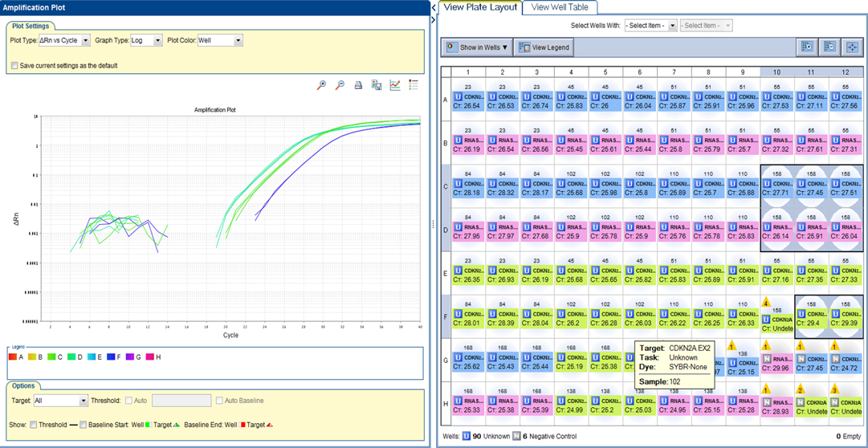This screenshot has height=448, width=868.
Task: Open the Target dropdown in Options
Action: tap(60, 401)
